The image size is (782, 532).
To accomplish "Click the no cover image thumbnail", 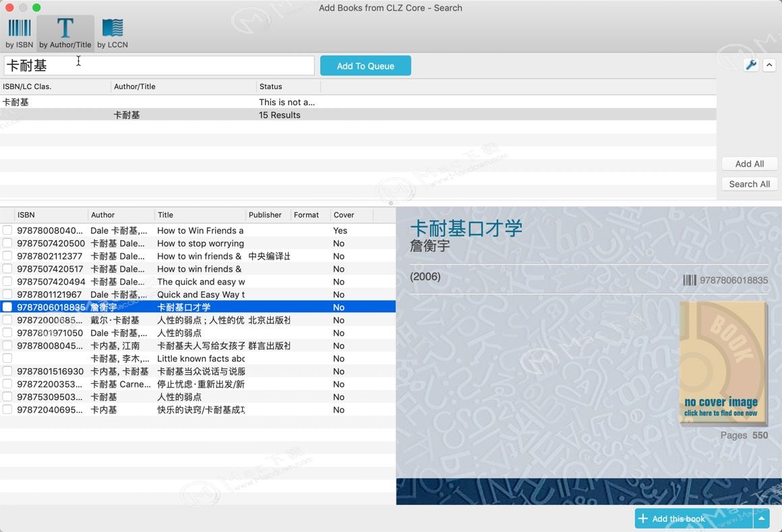I will tap(723, 363).
